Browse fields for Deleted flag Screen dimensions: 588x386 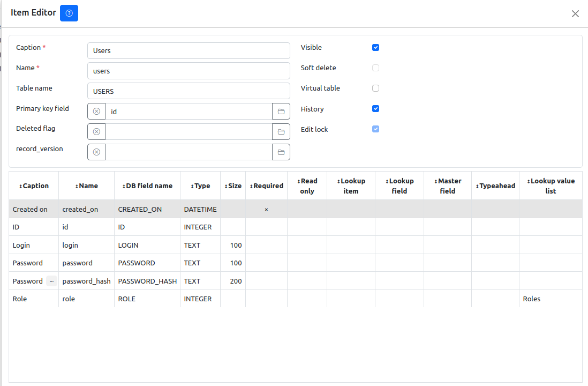tap(281, 132)
